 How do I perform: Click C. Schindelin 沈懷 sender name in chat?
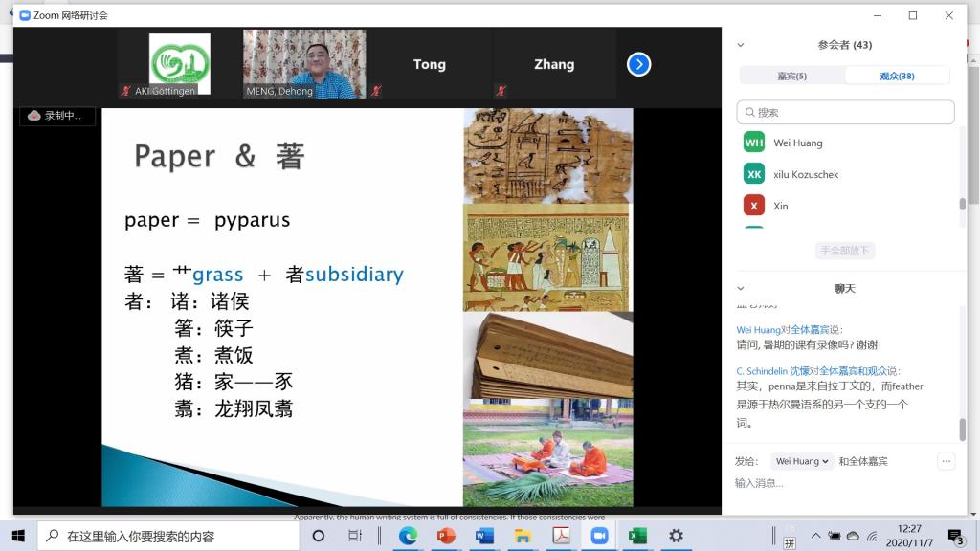(772, 371)
